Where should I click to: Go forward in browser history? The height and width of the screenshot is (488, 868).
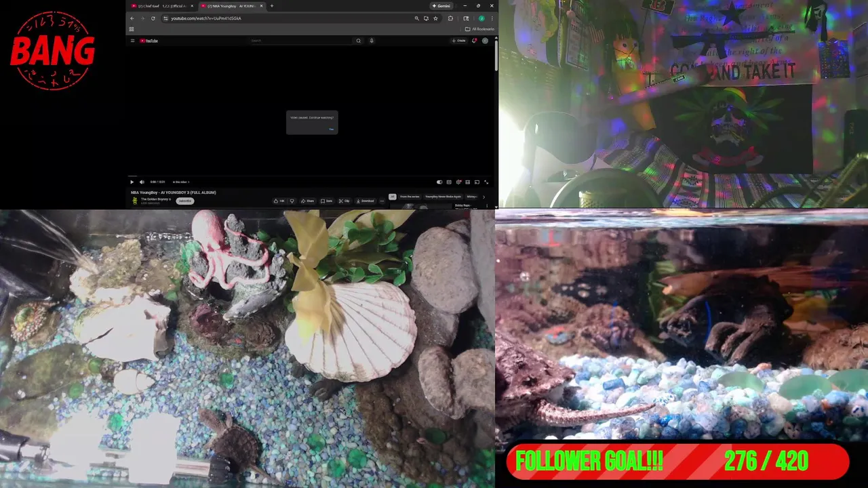pyautogui.click(x=142, y=18)
